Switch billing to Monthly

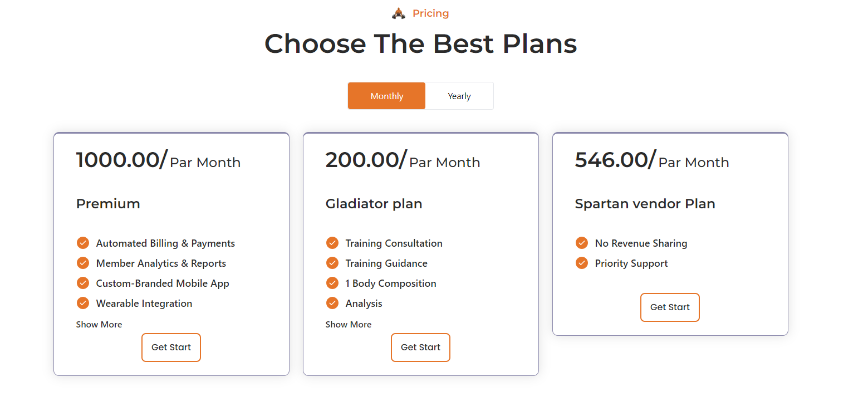click(387, 96)
